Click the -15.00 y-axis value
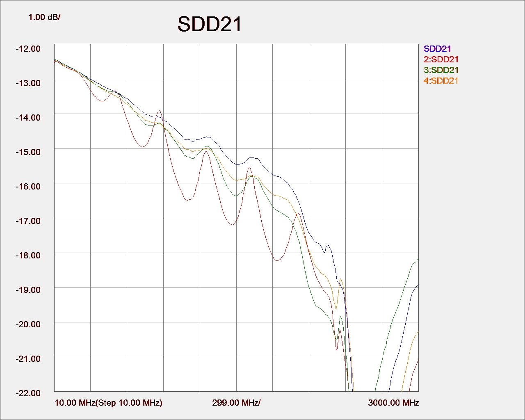 coord(28,152)
